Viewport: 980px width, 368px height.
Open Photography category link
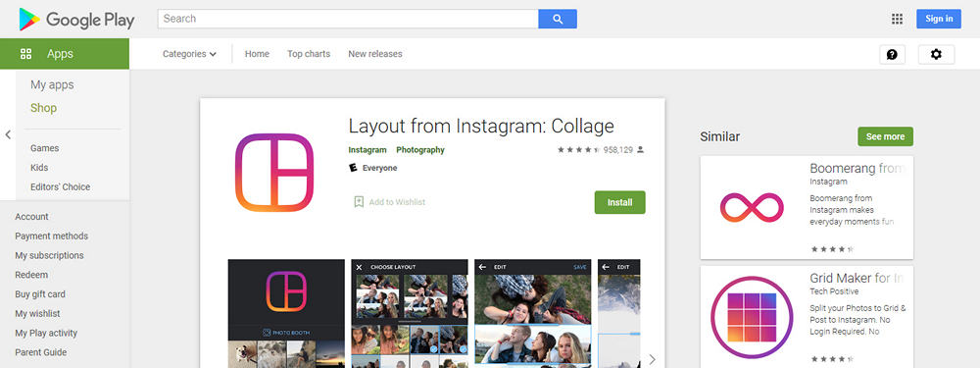tap(420, 150)
